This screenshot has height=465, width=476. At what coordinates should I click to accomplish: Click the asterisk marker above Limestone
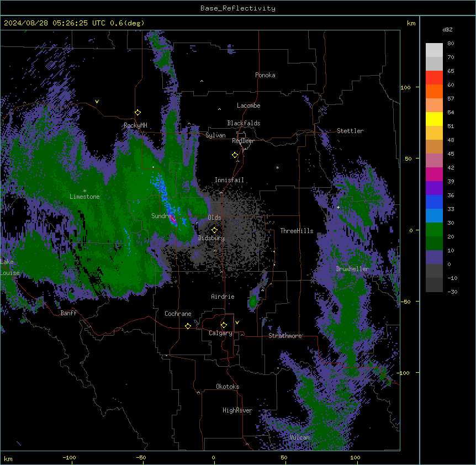tap(84, 191)
